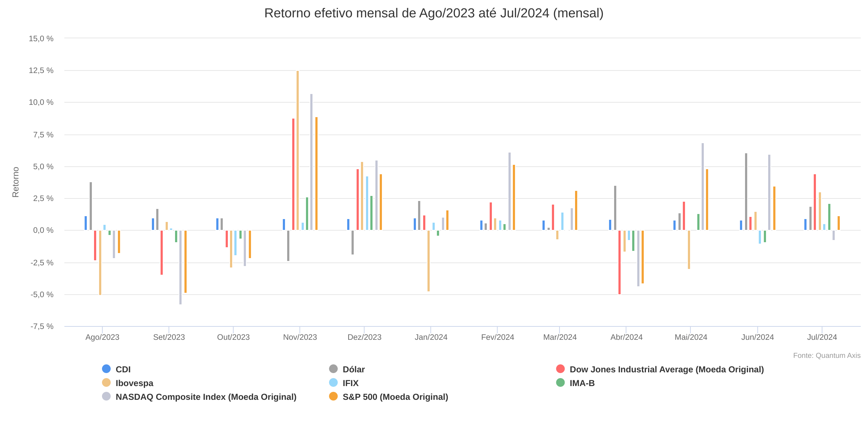This screenshot has height=428, width=868.
Task: Click the Ibovespa legend color dot
Action: click(106, 382)
